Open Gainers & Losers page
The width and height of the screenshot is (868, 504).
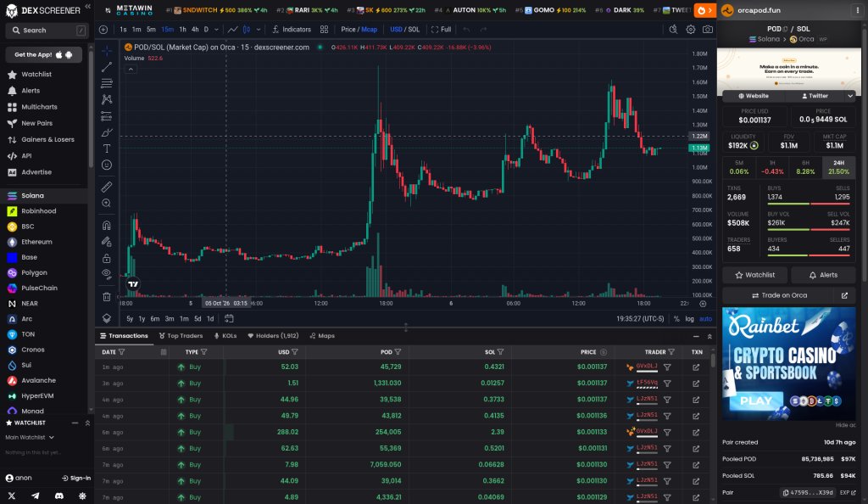47,139
